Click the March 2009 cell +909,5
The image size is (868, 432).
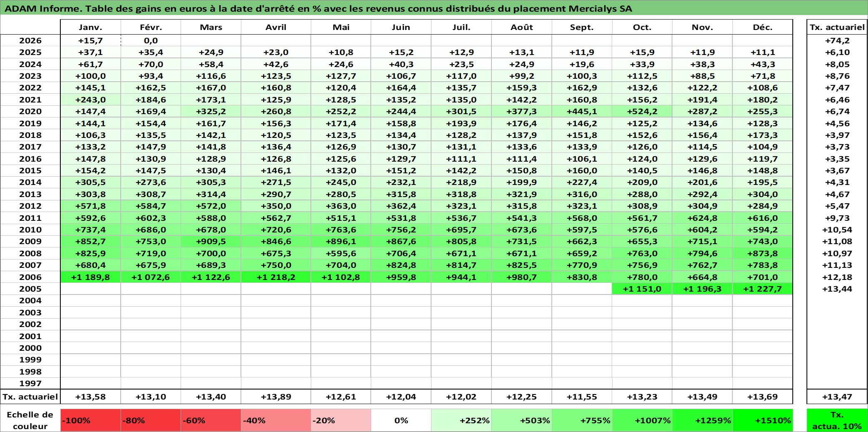[211, 241]
